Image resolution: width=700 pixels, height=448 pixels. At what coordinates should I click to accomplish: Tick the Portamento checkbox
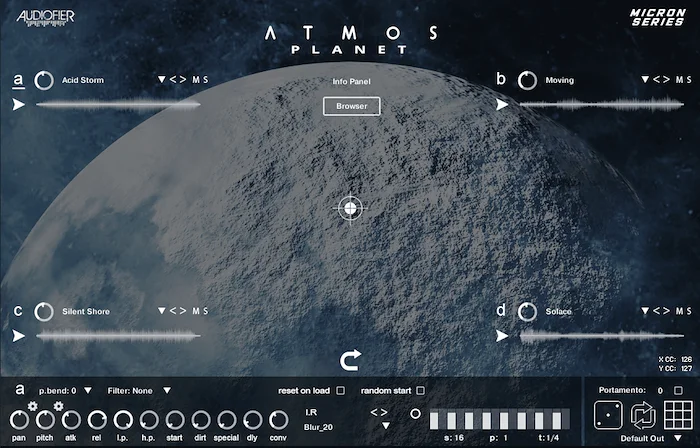[x=678, y=390]
